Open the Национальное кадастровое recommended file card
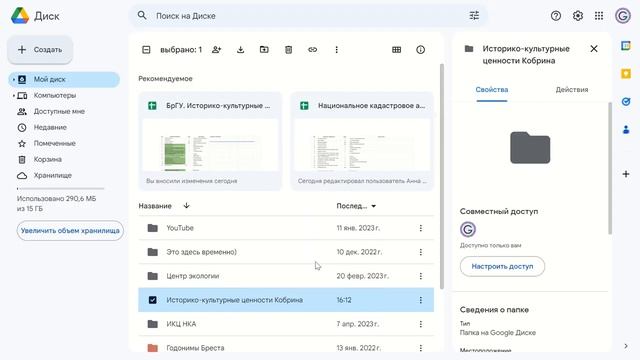Screen dimensions: 640x360 coord(362,141)
